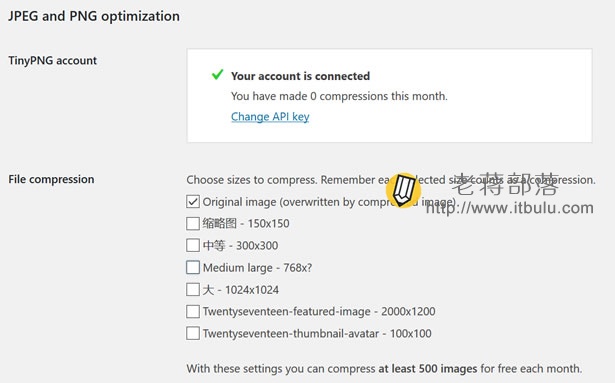615x383 pixels.
Task: Check the Medium large 768x? checkbox
Action: click(x=193, y=268)
